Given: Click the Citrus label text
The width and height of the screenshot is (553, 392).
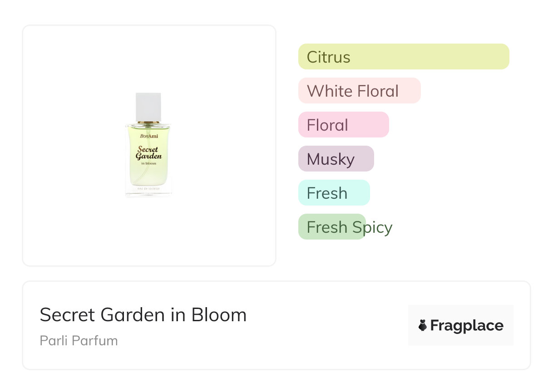Looking at the screenshot, I should pos(328,57).
